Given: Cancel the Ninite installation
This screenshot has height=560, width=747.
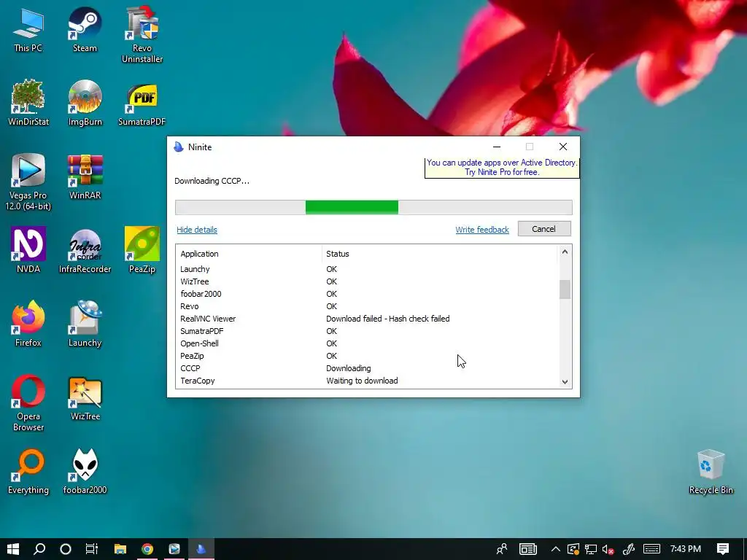Looking at the screenshot, I should tap(544, 229).
